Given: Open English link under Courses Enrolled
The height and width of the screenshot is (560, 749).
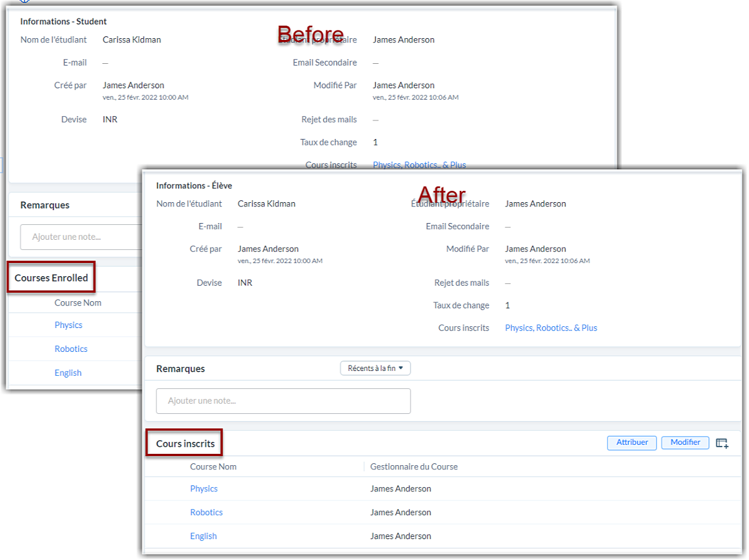Looking at the screenshot, I should [x=68, y=373].
